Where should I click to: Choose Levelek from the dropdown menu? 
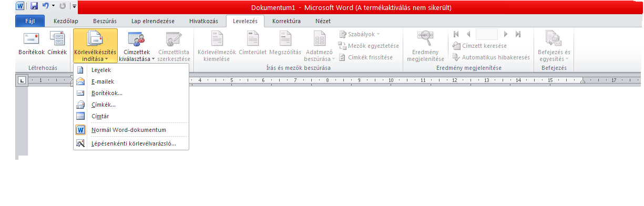[x=131, y=70]
